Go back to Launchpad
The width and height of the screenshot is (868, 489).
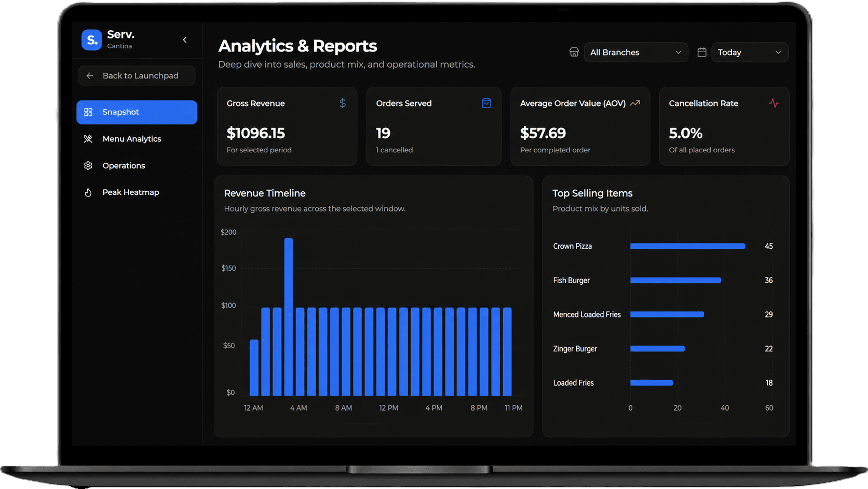coord(137,75)
